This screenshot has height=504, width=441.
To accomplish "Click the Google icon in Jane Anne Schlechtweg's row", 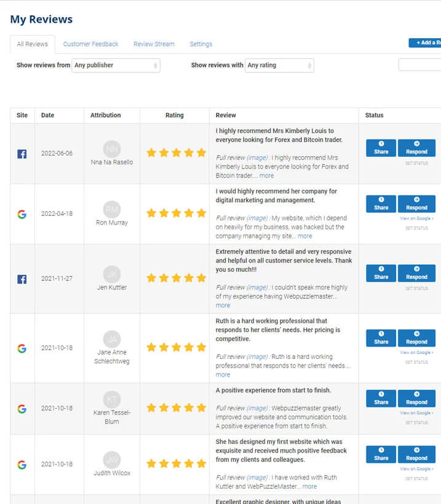I will coord(22,348).
